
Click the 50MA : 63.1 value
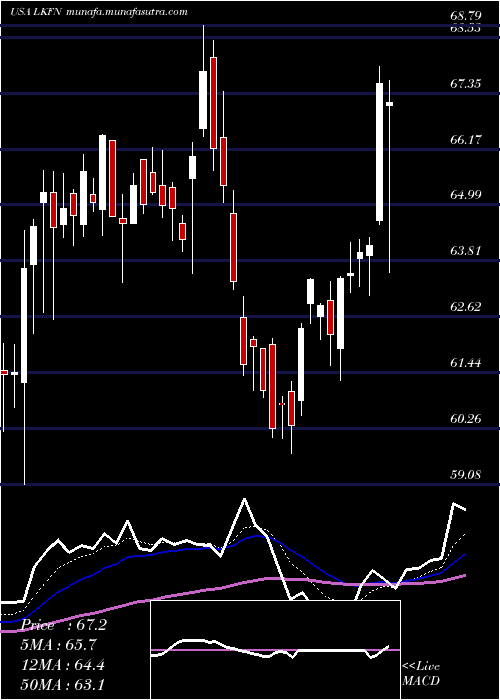(x=62, y=685)
